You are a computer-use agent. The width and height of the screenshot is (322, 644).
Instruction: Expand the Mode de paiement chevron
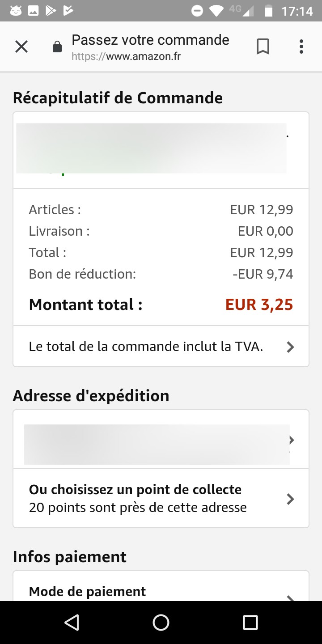[290, 596]
